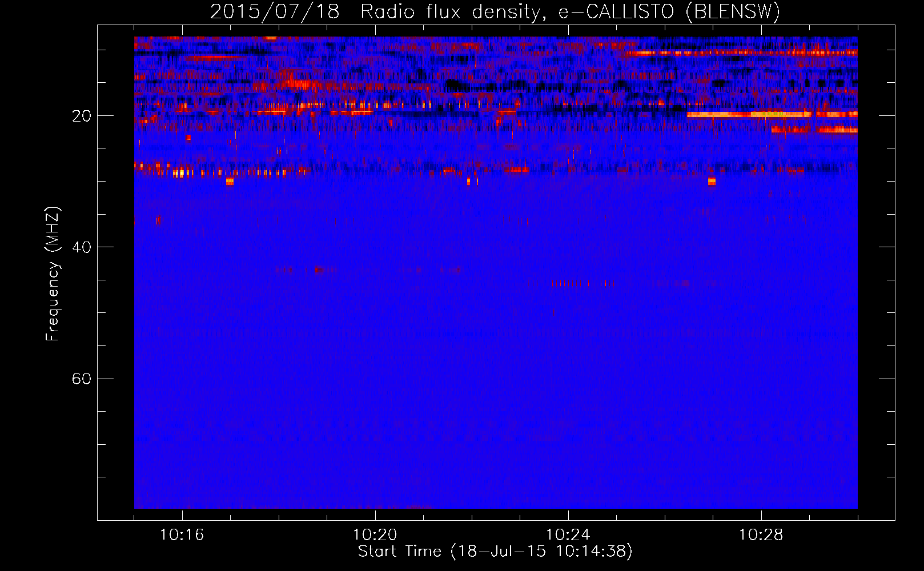The image size is (924, 571).
Task: Click the '10:28' time tick label
Action: click(x=761, y=535)
